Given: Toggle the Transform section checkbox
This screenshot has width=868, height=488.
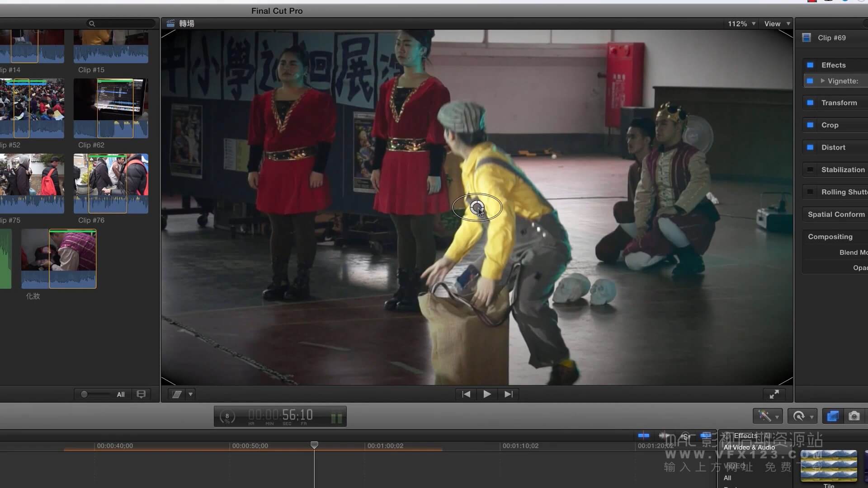Looking at the screenshot, I should coord(810,103).
